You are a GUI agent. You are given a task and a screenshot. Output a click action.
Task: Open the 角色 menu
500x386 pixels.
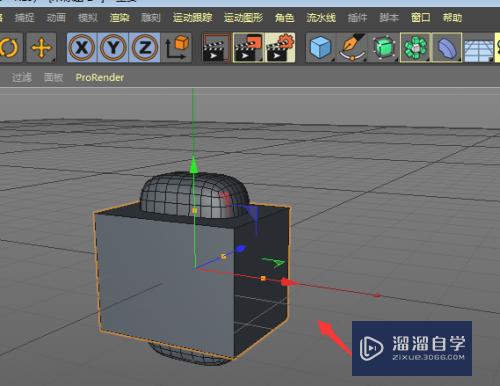coord(284,17)
